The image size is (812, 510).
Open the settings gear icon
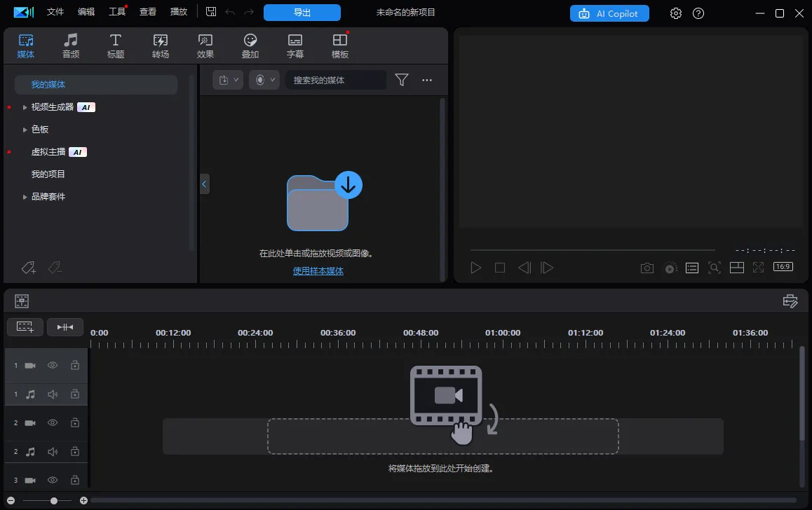(675, 13)
